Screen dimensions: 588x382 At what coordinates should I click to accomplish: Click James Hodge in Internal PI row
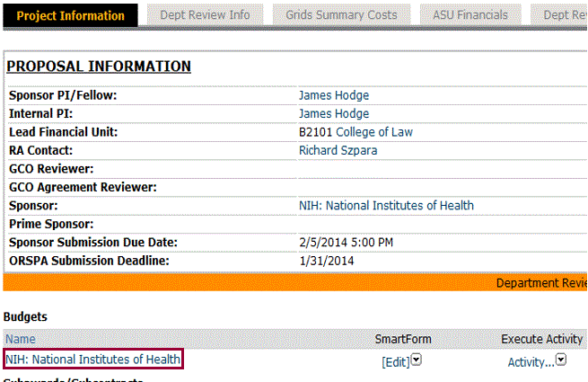333,113
